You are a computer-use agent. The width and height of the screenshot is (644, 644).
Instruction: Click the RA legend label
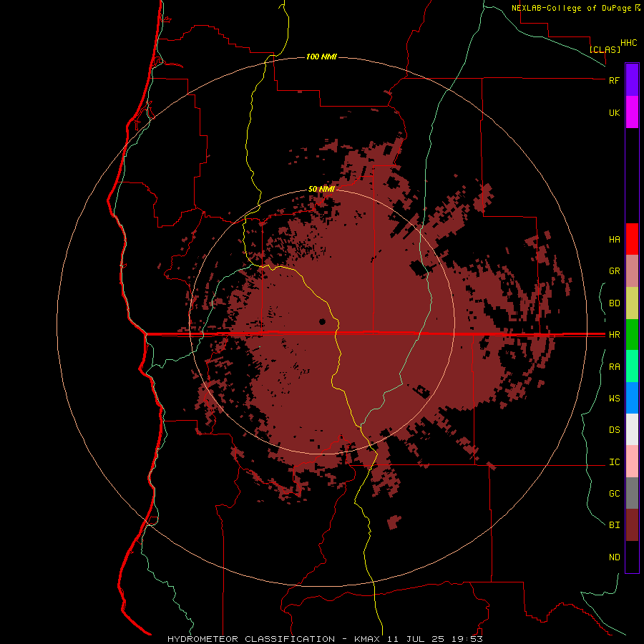614,367
